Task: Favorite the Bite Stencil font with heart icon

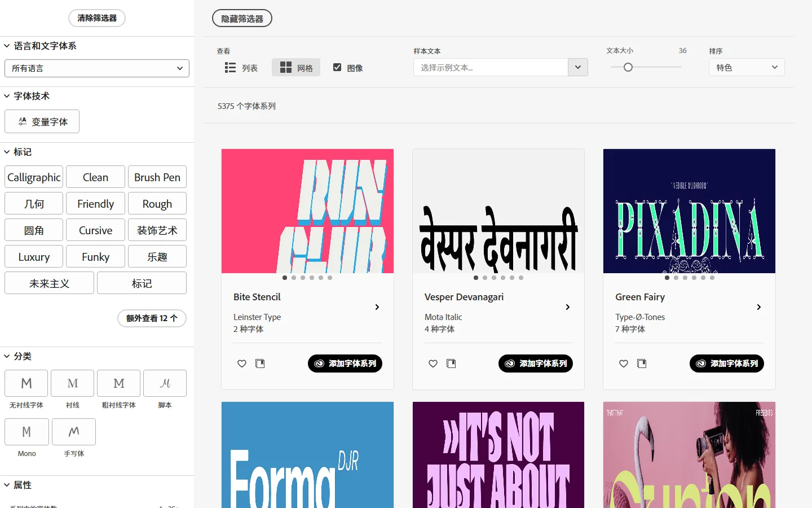Action: (242, 364)
